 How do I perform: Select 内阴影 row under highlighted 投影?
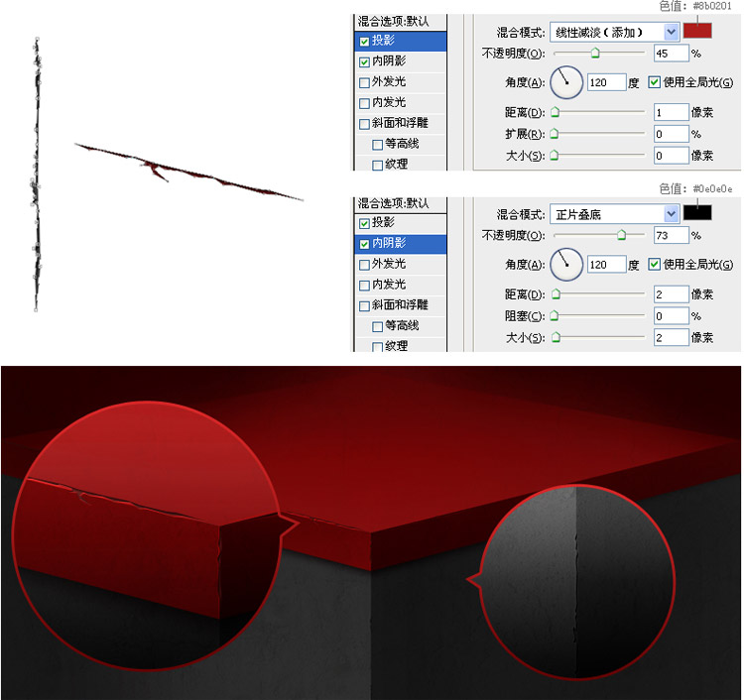coord(401,61)
